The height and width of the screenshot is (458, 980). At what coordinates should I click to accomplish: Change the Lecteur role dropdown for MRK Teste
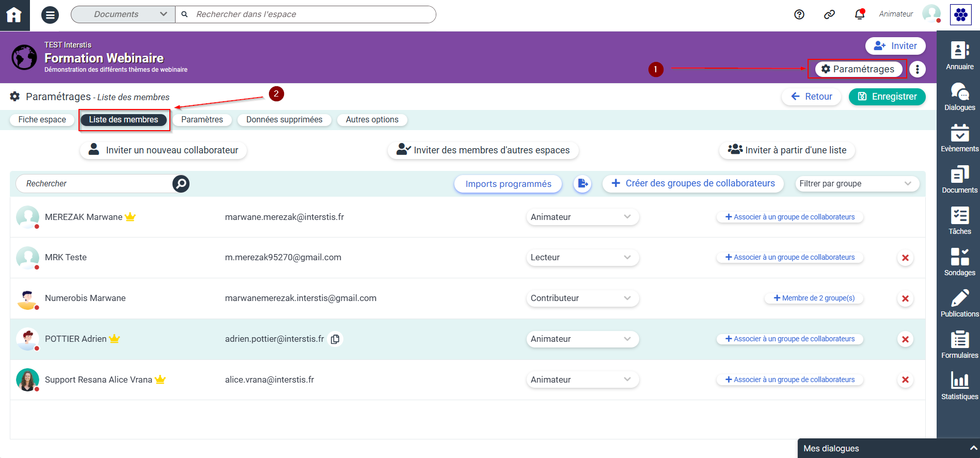click(582, 258)
